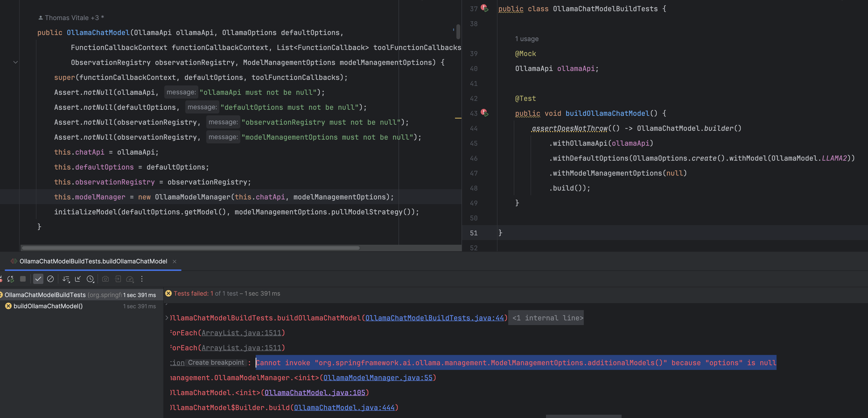
Task: Click Collapse All tests icon
Action: [x=78, y=279]
